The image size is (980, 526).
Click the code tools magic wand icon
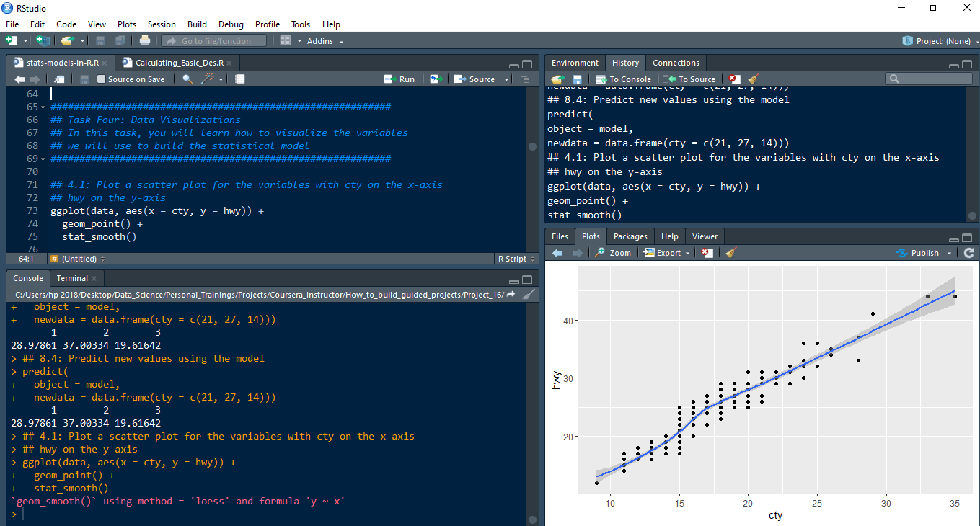tap(208, 79)
